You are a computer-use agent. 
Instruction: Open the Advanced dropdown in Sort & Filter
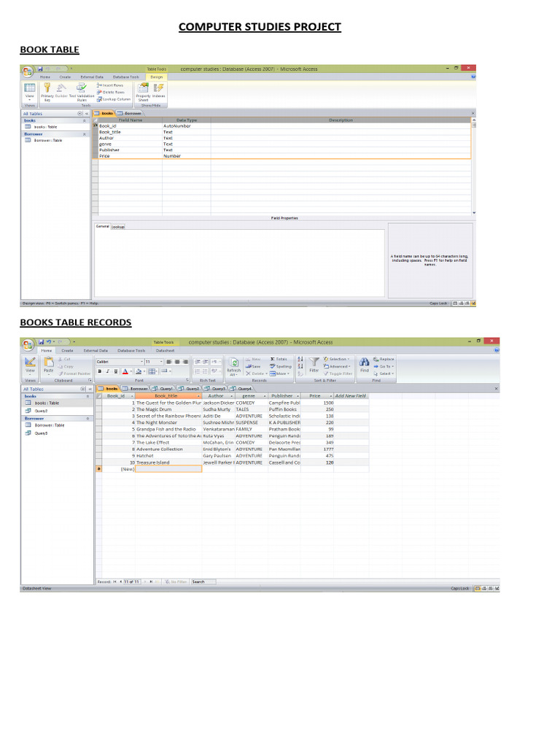[x=336, y=366]
